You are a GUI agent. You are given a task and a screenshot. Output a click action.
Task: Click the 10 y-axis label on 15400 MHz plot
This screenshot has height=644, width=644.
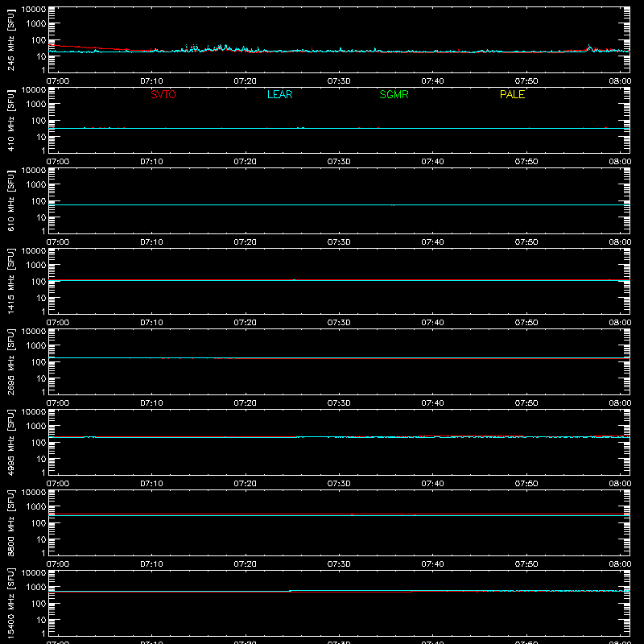coord(41,620)
